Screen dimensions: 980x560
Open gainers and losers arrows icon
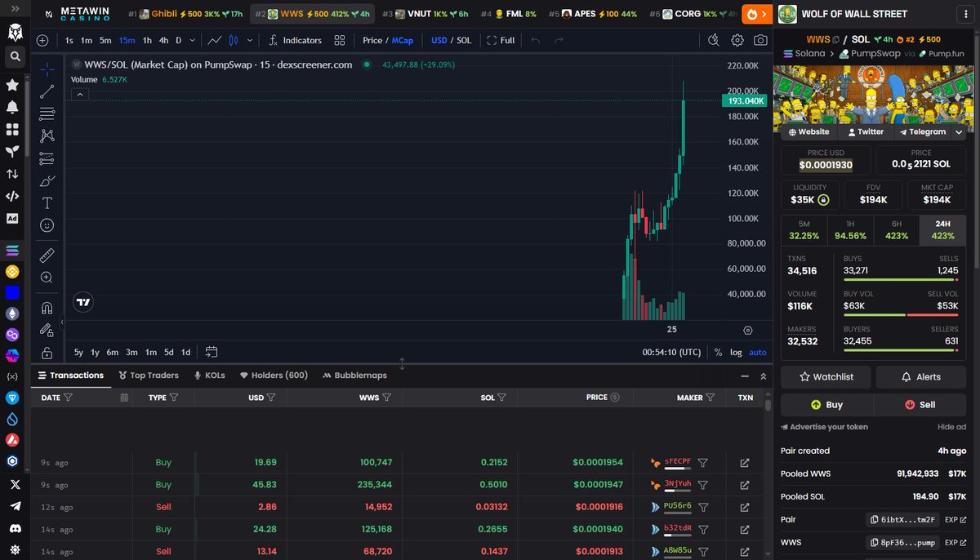[x=12, y=174]
